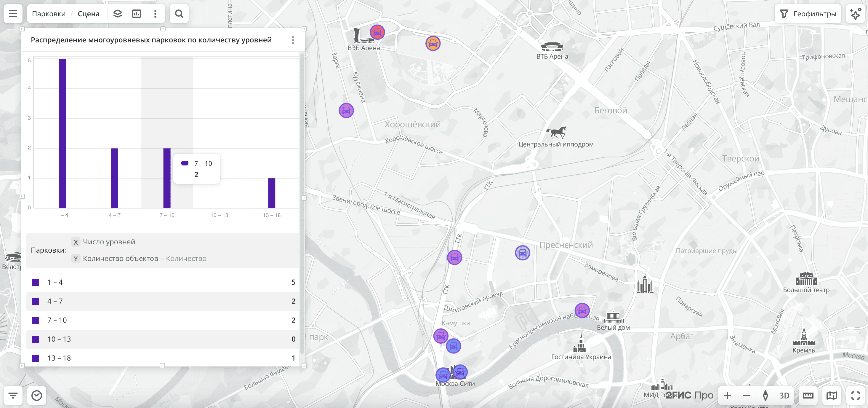868x408 pixels.
Task: Click the search magnifier button
Action: 179,14
